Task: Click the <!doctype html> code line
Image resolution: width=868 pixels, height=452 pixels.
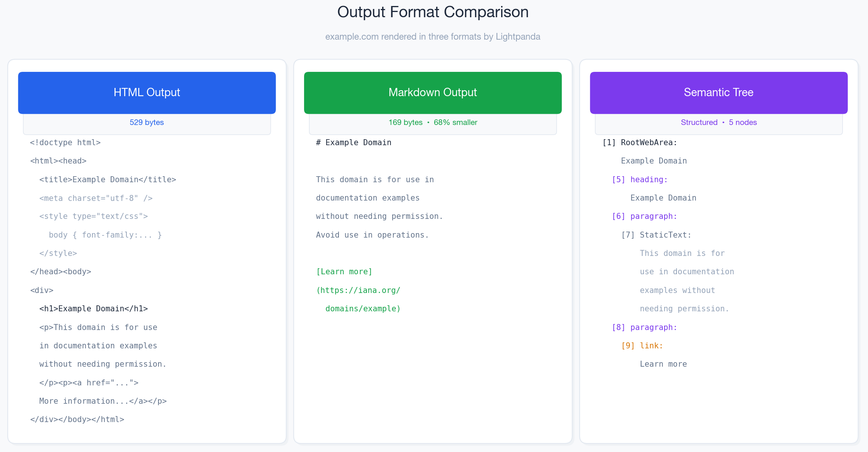Action: click(x=65, y=143)
